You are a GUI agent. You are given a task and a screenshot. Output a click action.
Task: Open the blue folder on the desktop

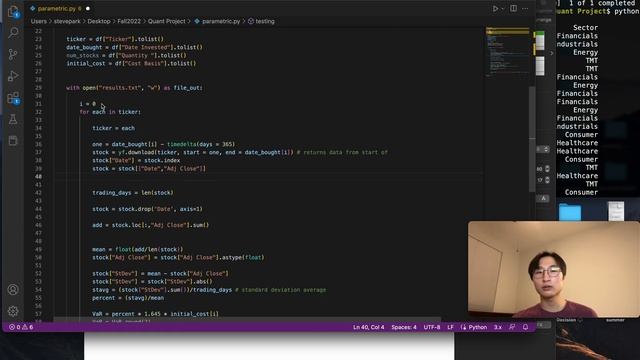[570, 212]
